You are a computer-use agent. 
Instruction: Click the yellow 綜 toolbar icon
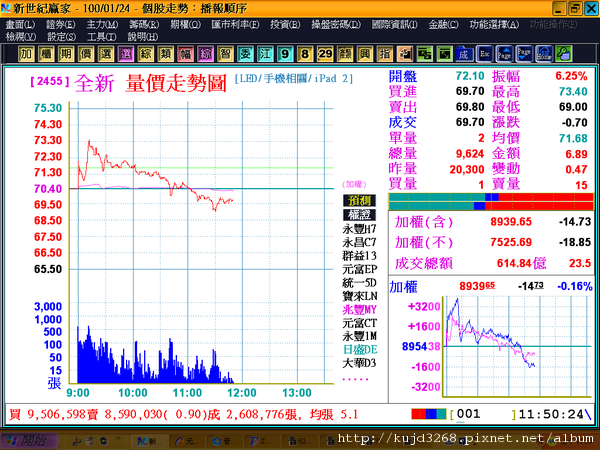click(145, 54)
